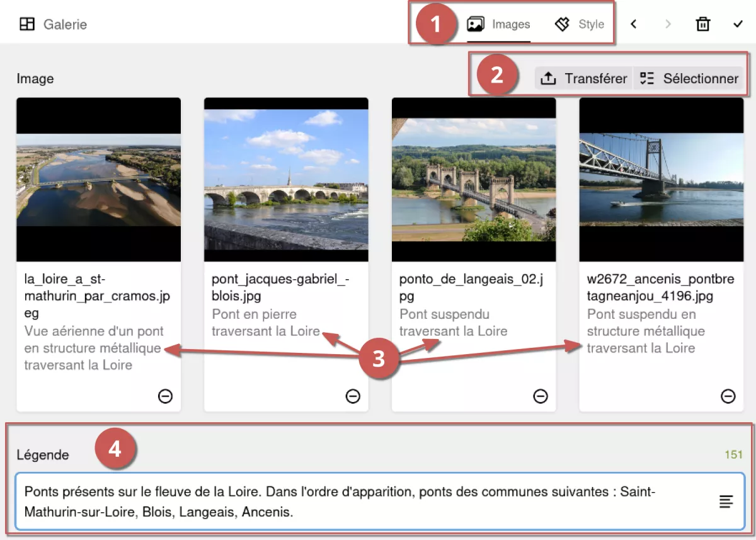Remove la_loire_a_st-mathurin image with minus icon
Image resolution: width=756 pixels, height=540 pixels.
click(165, 396)
